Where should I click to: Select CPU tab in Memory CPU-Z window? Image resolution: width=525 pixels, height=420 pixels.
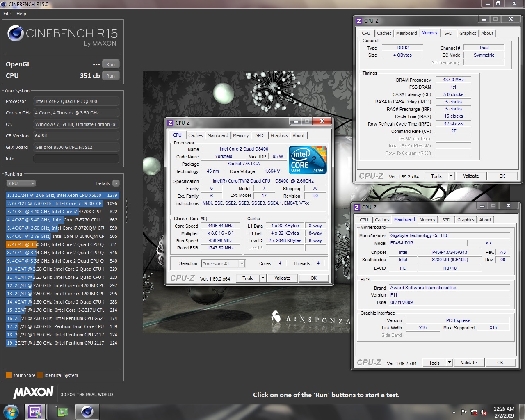[x=366, y=33]
